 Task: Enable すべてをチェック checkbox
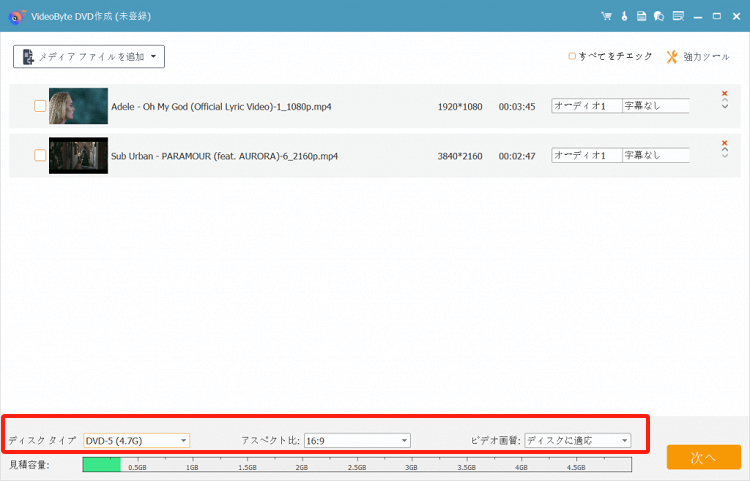click(572, 57)
